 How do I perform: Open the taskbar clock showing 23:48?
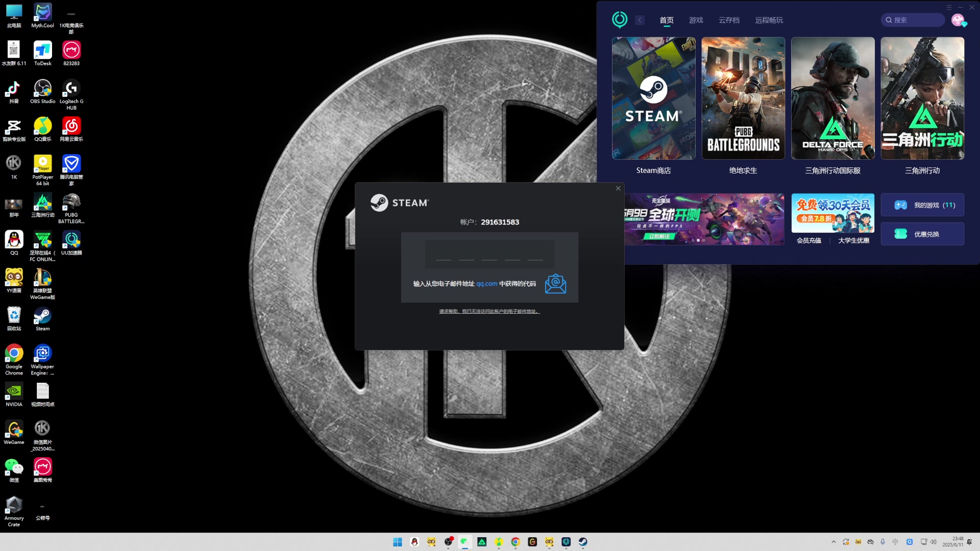pyautogui.click(x=952, y=542)
